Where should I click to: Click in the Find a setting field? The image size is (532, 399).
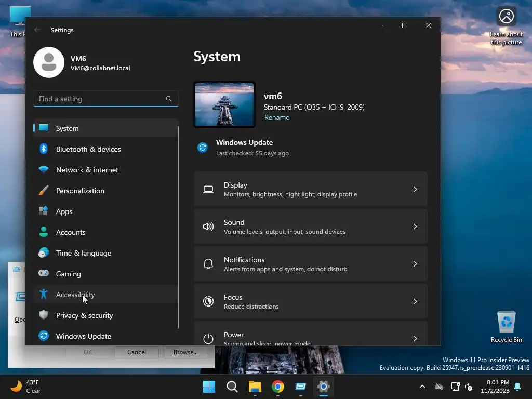(x=105, y=99)
